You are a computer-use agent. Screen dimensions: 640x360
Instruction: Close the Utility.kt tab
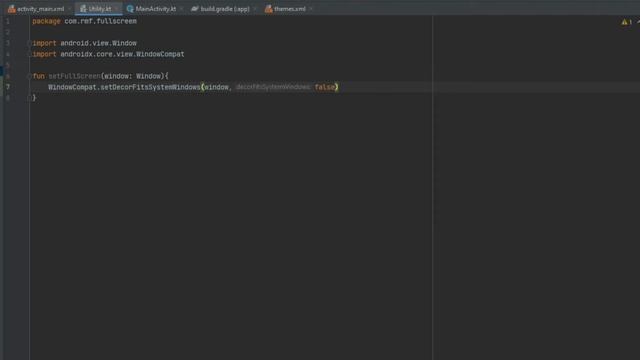click(x=116, y=9)
